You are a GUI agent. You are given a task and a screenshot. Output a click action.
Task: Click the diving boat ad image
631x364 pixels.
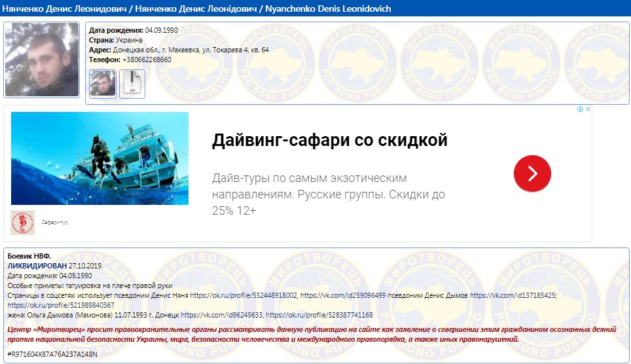[x=99, y=158]
